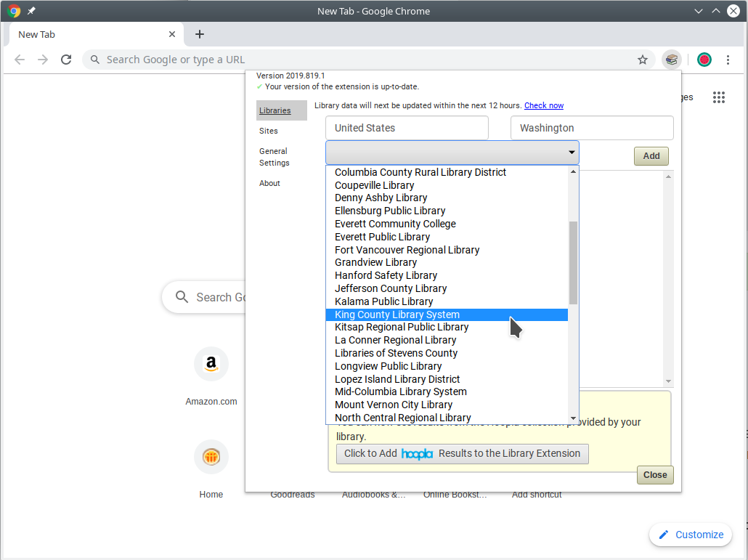The image size is (748, 560).
Task: Click the pin icon in title bar
Action: pos(31,10)
